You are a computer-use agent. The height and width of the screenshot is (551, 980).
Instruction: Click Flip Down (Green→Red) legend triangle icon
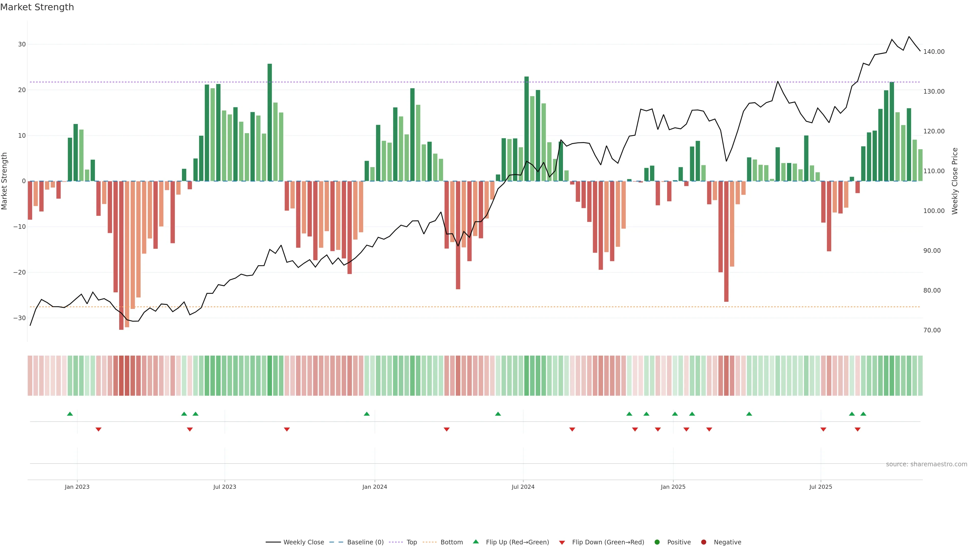point(562,543)
